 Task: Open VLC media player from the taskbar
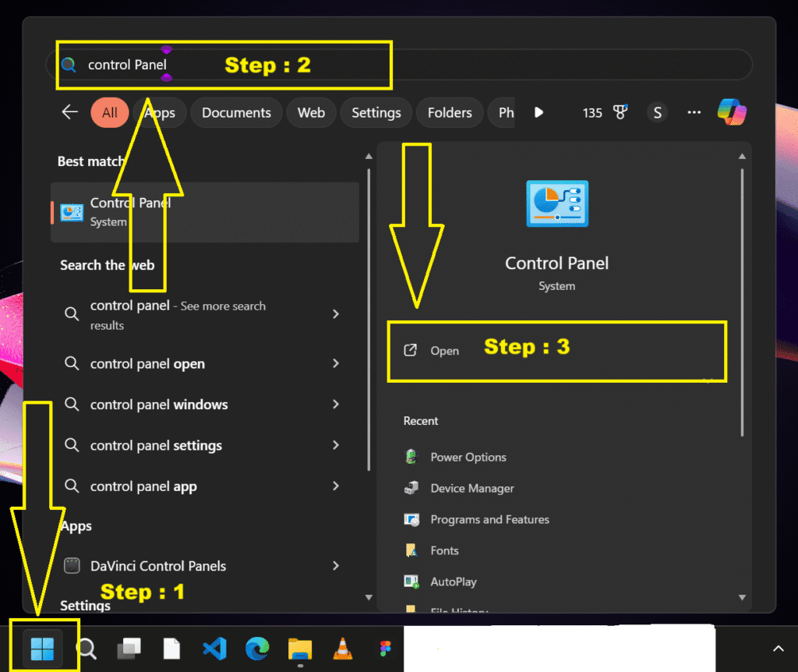[x=343, y=649]
